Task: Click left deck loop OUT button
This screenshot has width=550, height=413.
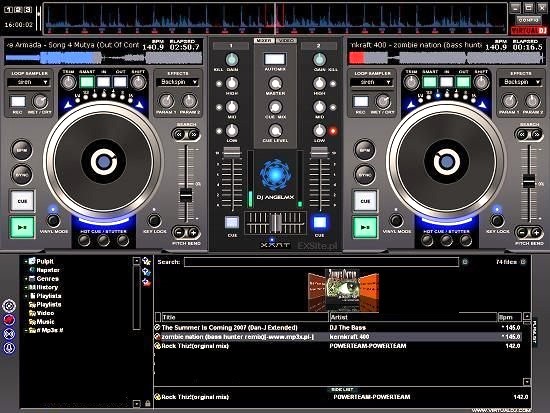Action: pos(120,82)
